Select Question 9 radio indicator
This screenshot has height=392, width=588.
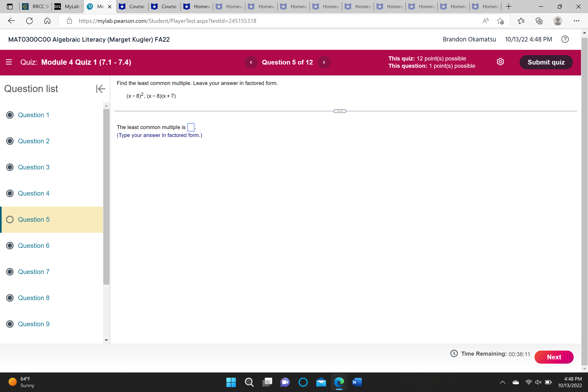click(x=10, y=324)
